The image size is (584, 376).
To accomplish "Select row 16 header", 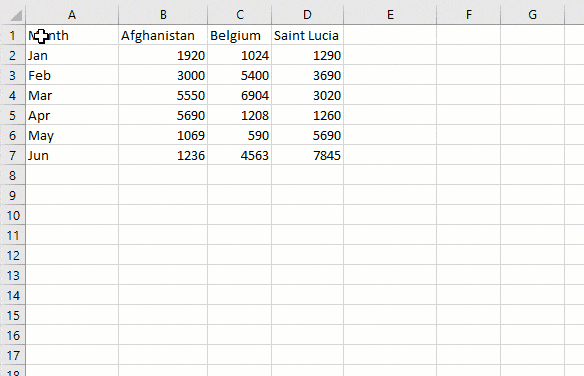I will point(13,335).
